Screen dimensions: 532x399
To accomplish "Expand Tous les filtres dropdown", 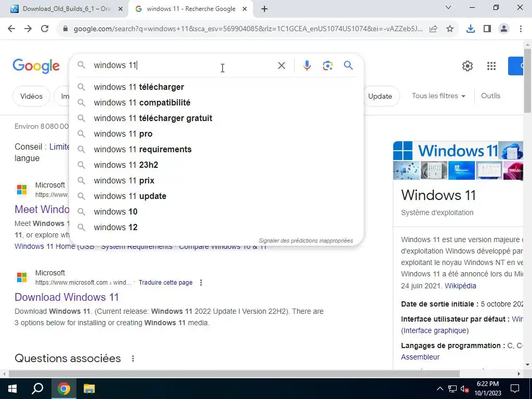I will click(x=438, y=96).
